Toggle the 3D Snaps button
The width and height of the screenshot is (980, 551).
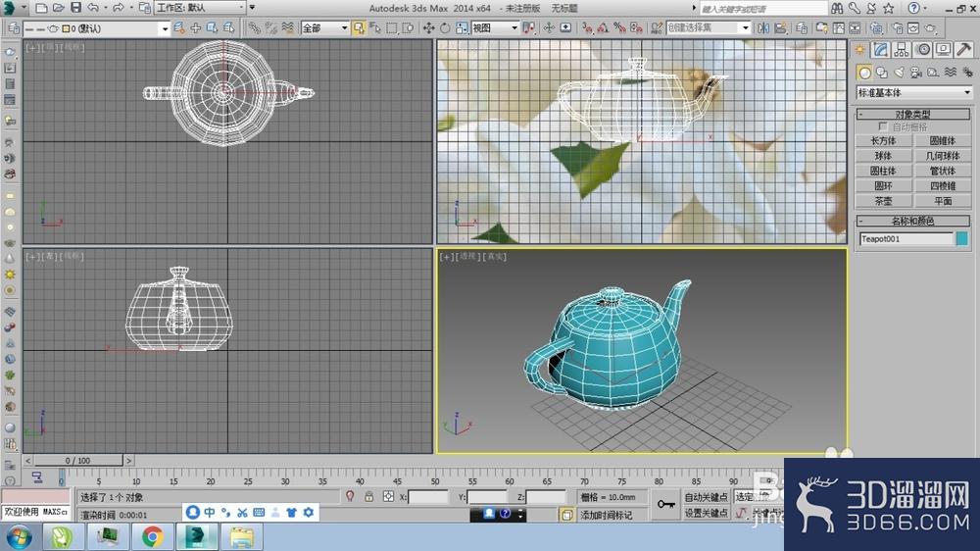pos(587,28)
